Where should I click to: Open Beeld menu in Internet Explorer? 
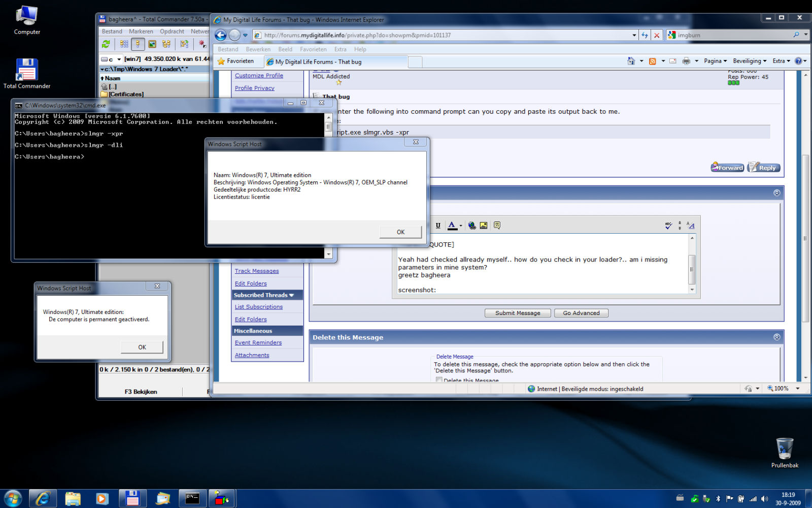(x=285, y=49)
